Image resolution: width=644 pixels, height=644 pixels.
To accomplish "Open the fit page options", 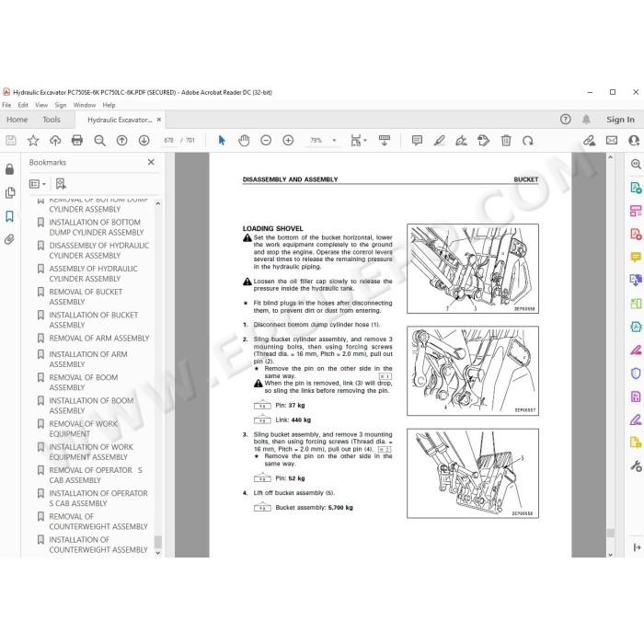I will tap(358, 141).
